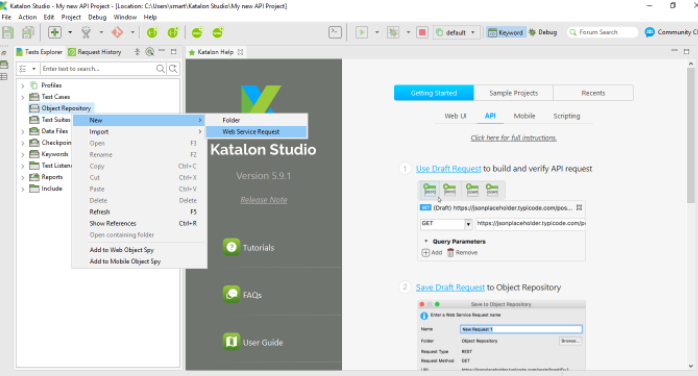Click the Save icon in the toolbar
The image size is (698, 376).
pyautogui.click(x=8, y=32)
